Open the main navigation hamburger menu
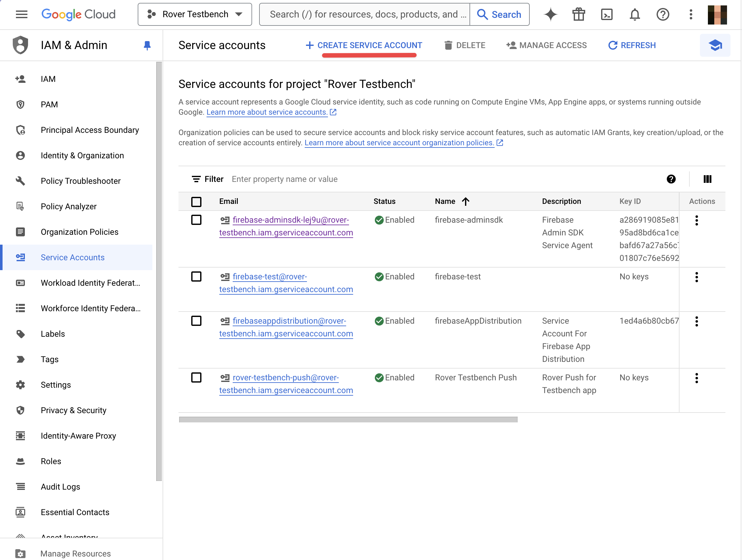 click(x=22, y=14)
